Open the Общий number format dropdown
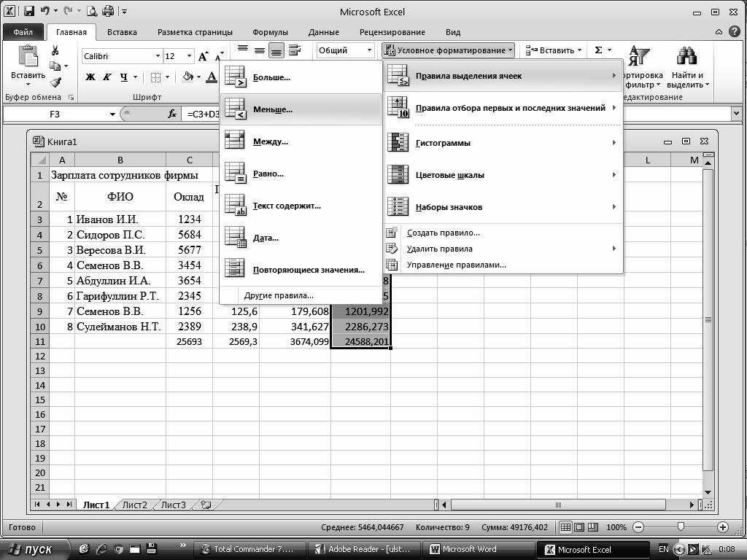747x560 pixels. coord(369,50)
